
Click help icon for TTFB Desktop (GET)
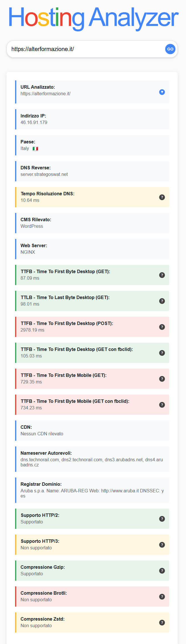[162, 275]
